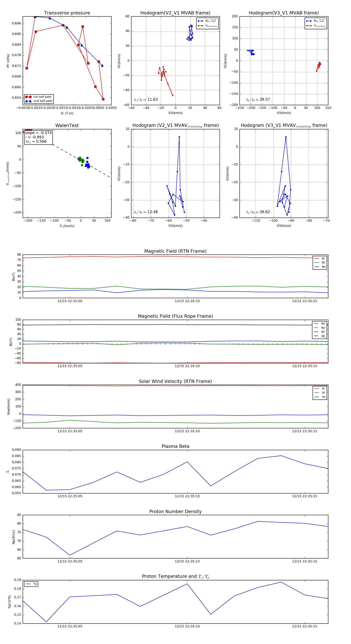
Task: Click 12/15 22:35:15 tick under Proton Number Density
Action: coord(305,561)
